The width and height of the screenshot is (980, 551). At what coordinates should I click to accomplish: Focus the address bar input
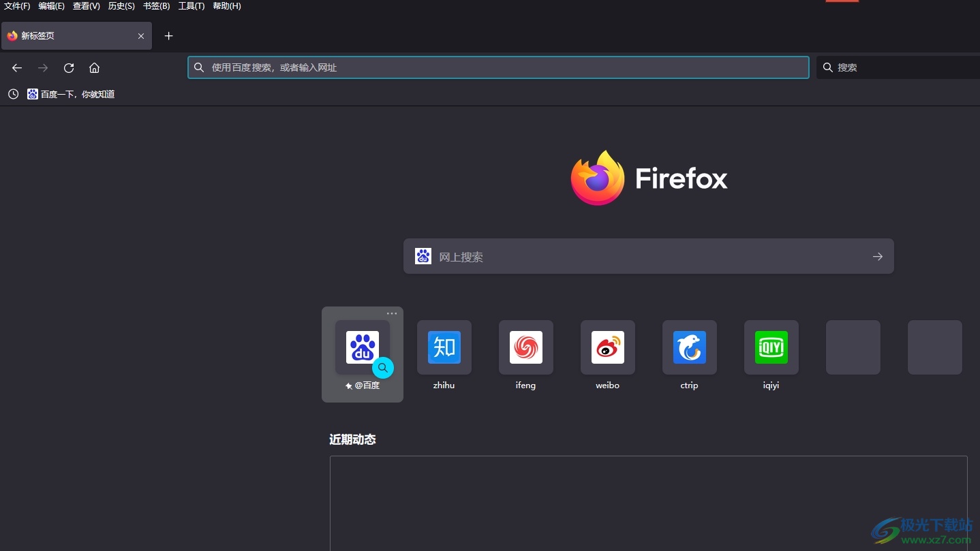498,67
